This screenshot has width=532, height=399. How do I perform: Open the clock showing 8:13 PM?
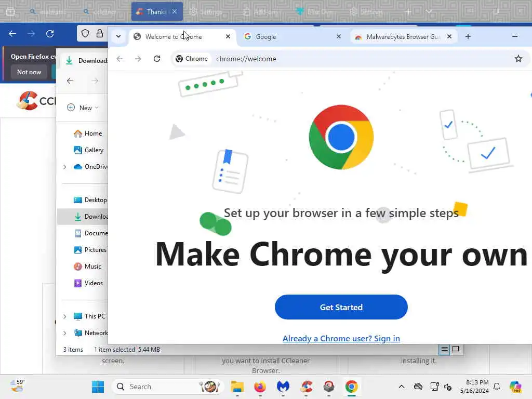[474, 387]
